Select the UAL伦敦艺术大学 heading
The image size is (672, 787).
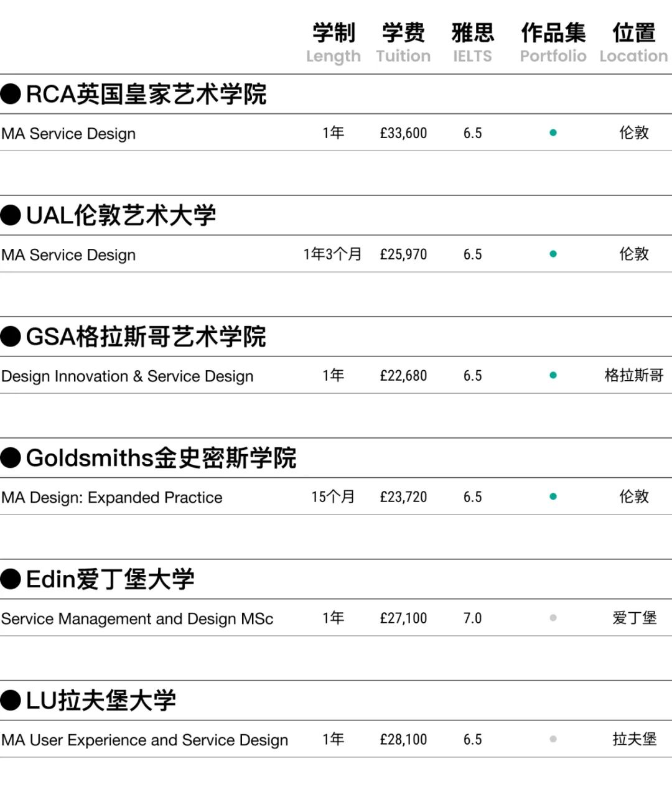[121, 215]
